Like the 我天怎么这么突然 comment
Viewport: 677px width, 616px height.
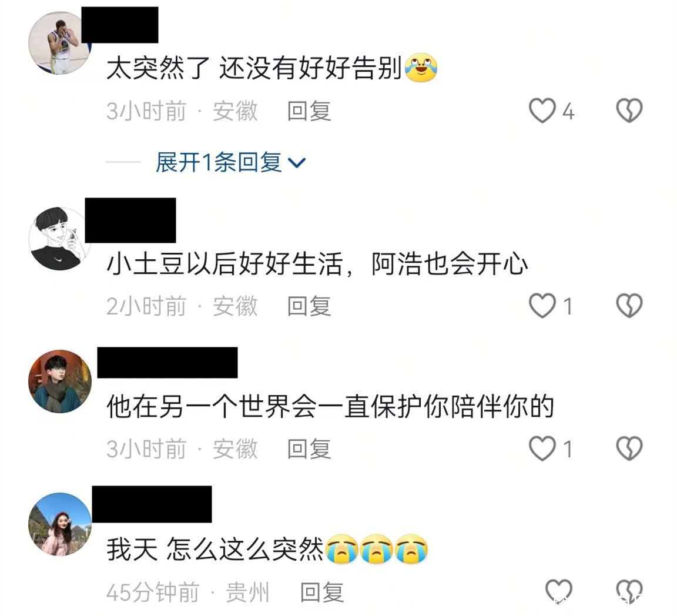559,591
